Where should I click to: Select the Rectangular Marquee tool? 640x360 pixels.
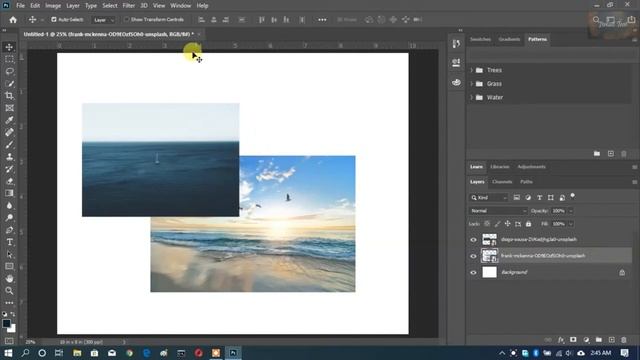9,59
